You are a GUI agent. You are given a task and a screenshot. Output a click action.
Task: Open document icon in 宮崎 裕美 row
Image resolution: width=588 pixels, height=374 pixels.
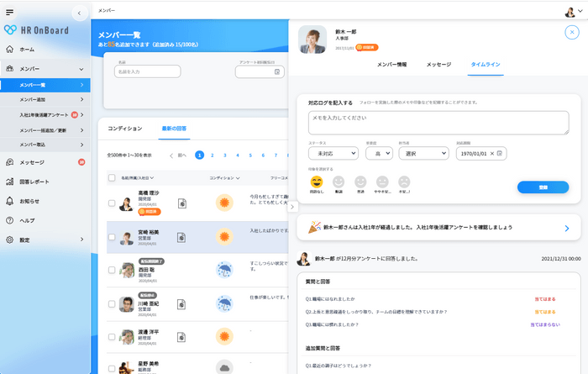(x=181, y=238)
